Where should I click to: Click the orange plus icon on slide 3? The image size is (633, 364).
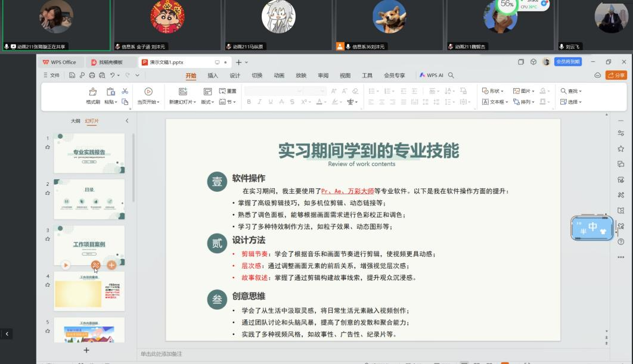tap(111, 265)
